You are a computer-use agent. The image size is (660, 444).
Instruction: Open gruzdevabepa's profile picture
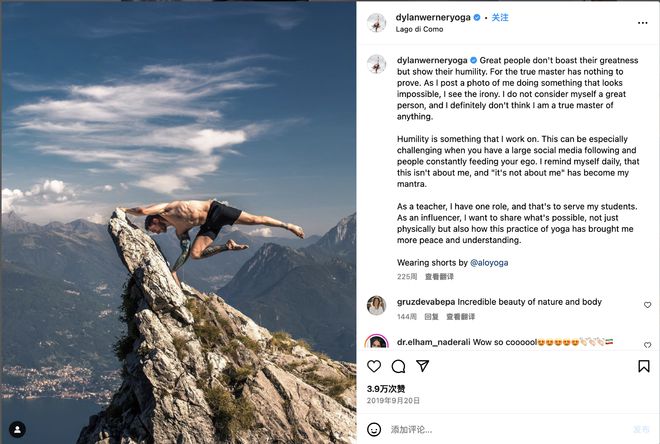tap(376, 306)
